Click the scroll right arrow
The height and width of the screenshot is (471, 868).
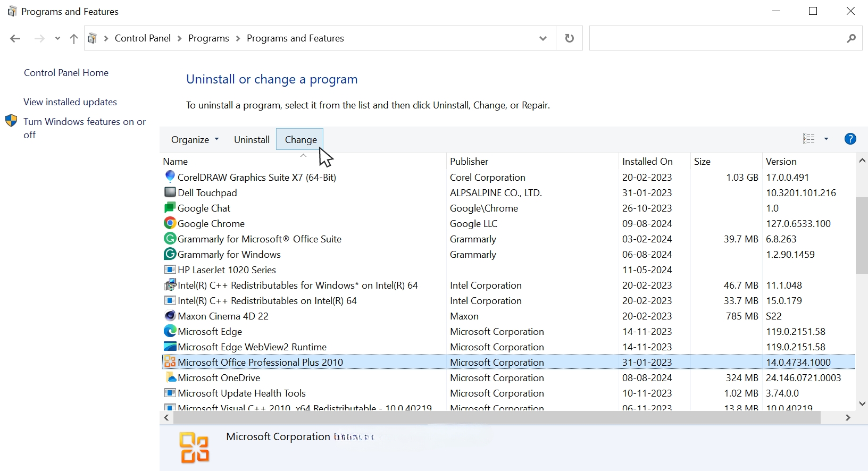(848, 418)
